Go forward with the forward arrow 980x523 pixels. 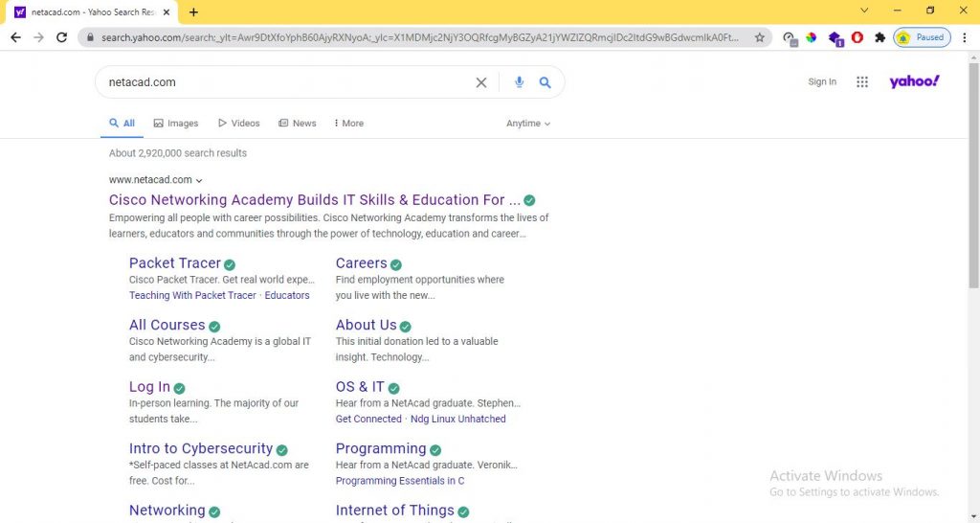point(38,37)
